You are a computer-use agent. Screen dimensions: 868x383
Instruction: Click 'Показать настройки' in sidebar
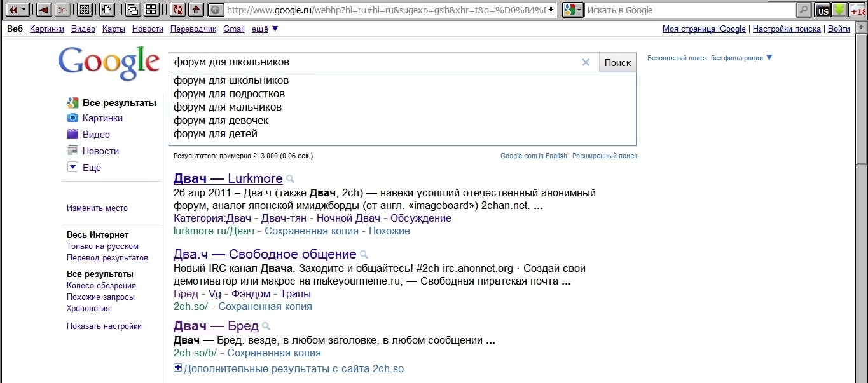[104, 326]
